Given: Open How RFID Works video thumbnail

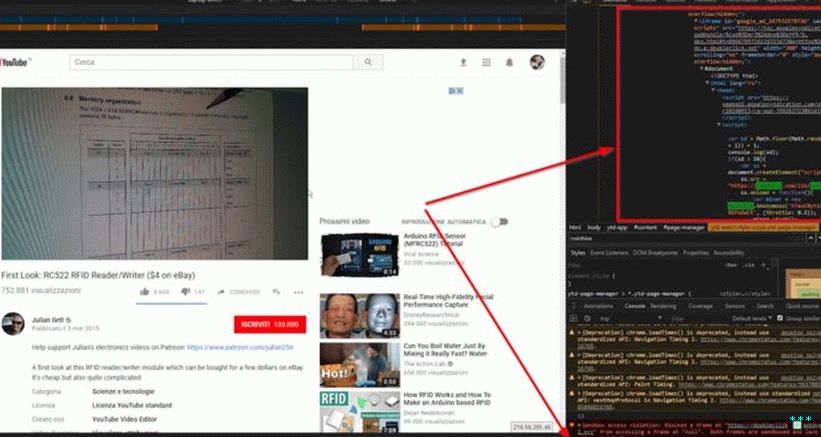Looking at the screenshot, I should tap(360, 412).
